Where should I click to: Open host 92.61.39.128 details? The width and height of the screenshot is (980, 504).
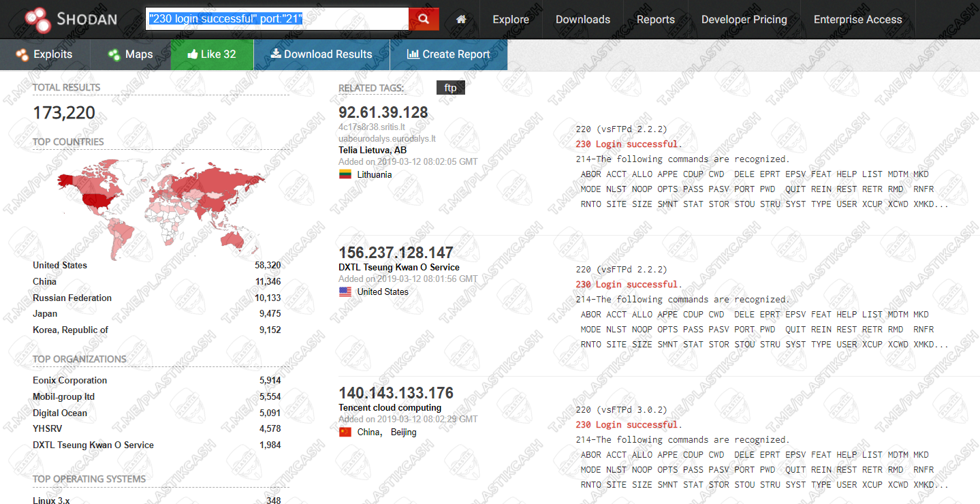(383, 112)
